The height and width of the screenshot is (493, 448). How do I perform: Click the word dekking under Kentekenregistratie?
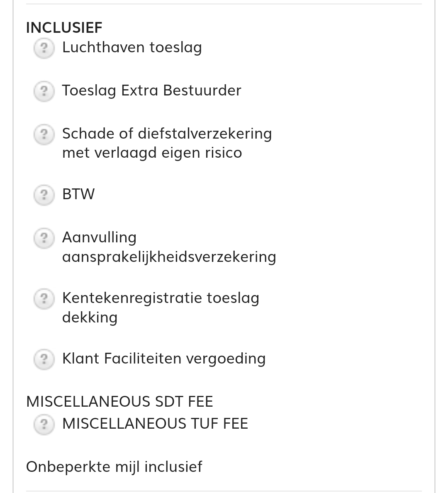point(90,317)
